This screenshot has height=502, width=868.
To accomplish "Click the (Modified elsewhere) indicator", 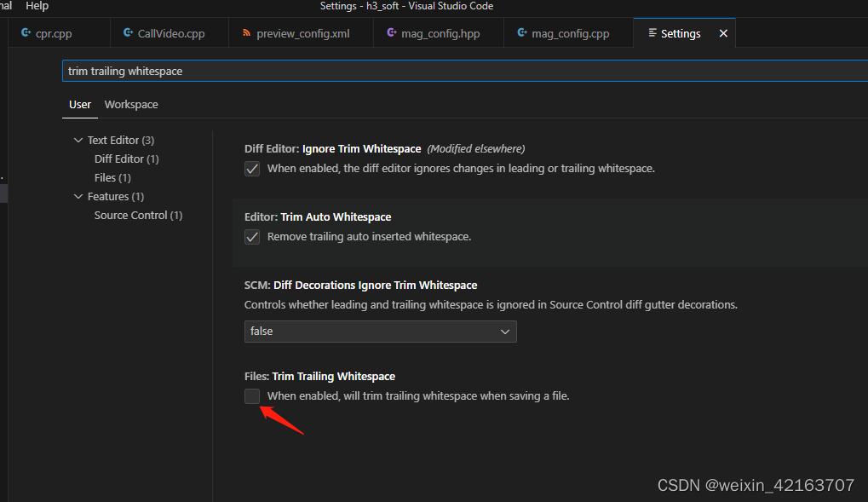I will click(x=476, y=148).
